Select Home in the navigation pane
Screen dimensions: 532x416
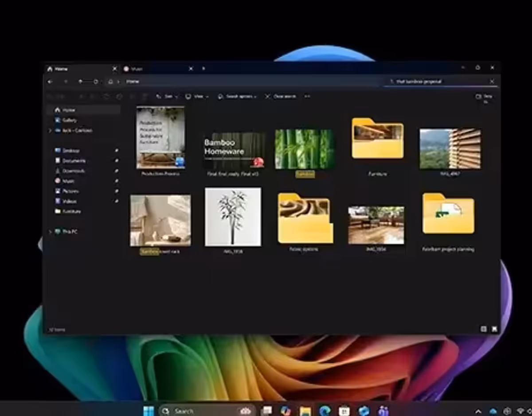(x=83, y=110)
